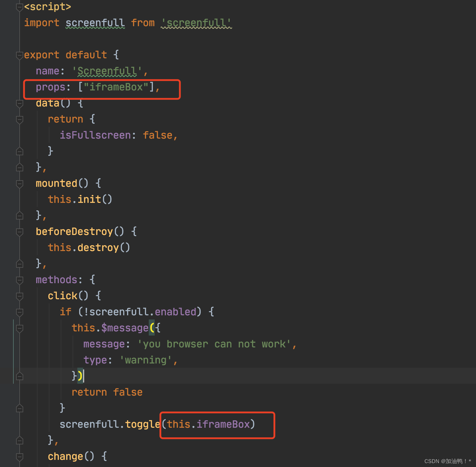Click the fold-end marker closing beforeDestroy()
The height and width of the screenshot is (467, 476).
[20, 264]
